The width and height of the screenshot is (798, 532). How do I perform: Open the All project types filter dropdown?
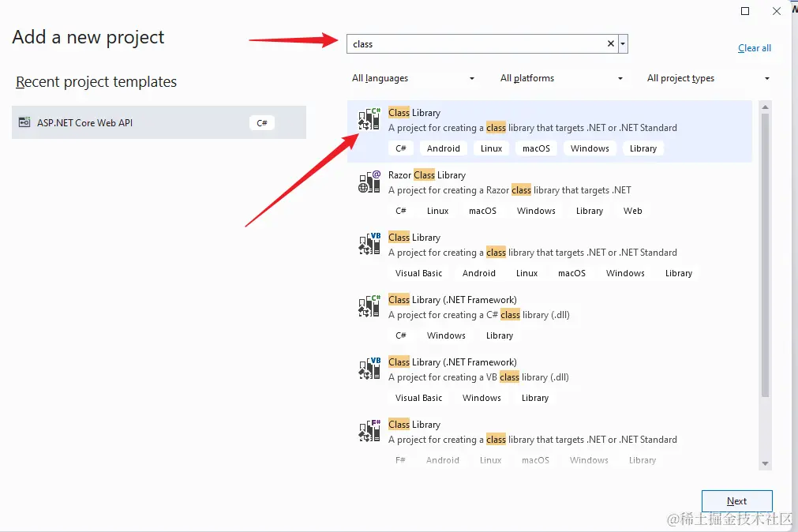pos(708,78)
